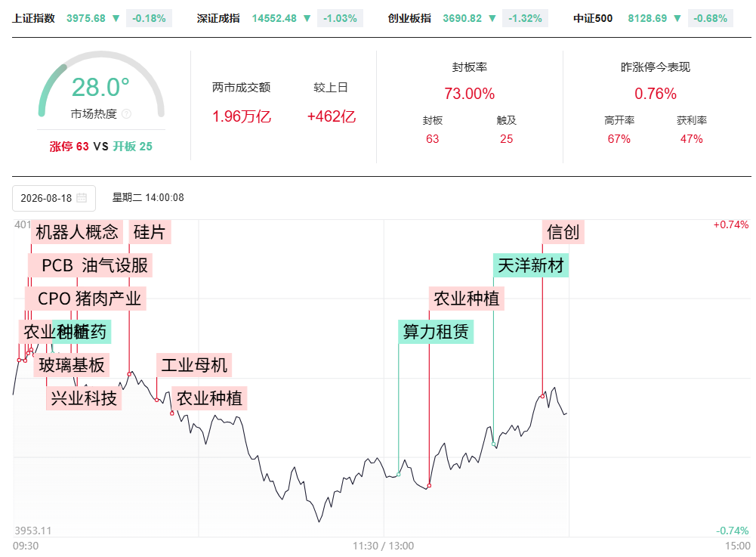This screenshot has width=756, height=557.
Task: Click the ChiNext index down triangle
Action: point(492,18)
